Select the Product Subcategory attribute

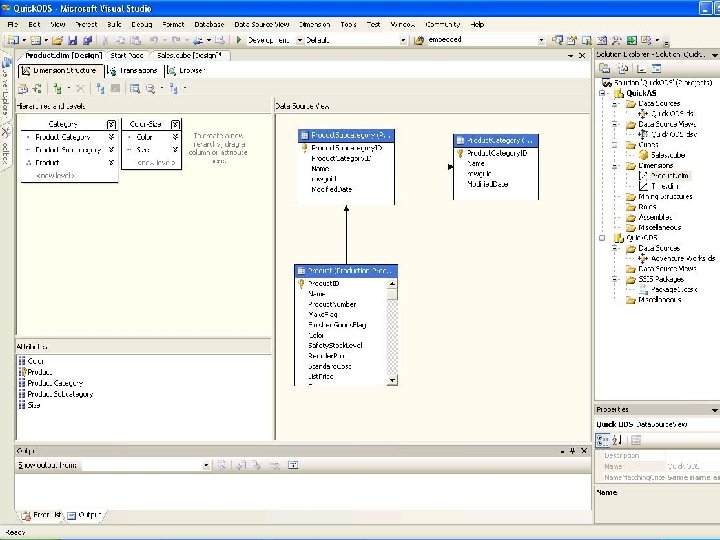tap(59, 394)
